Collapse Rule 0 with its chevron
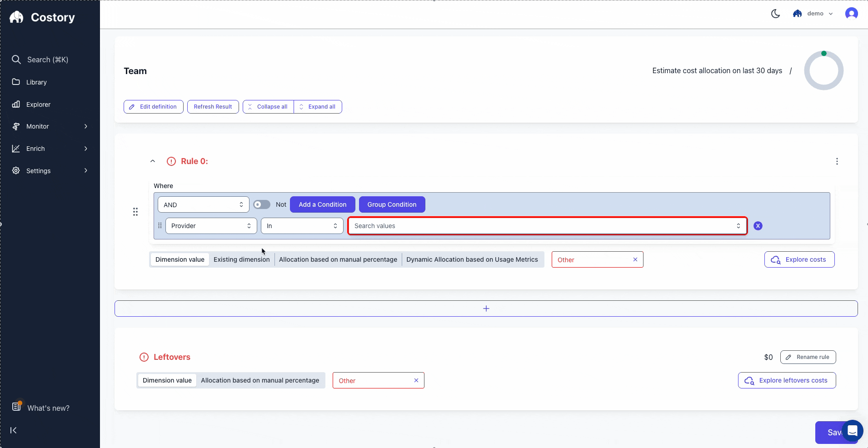Image resolution: width=868 pixels, height=448 pixels. pyautogui.click(x=153, y=161)
